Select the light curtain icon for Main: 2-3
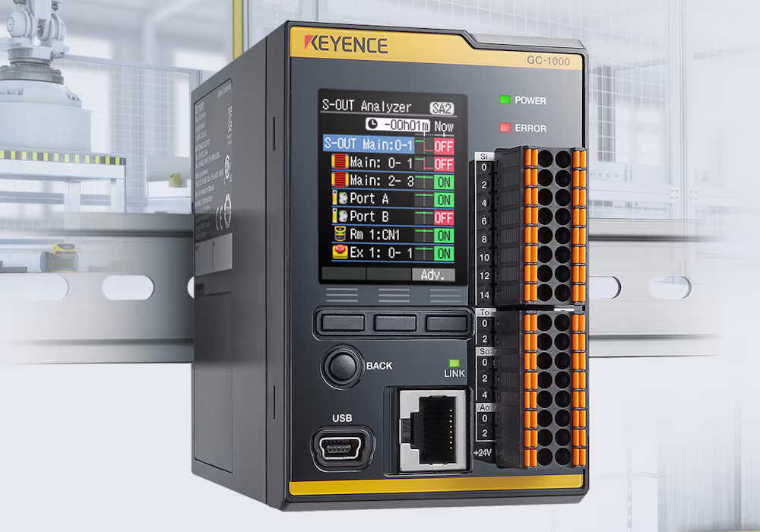 [340, 180]
